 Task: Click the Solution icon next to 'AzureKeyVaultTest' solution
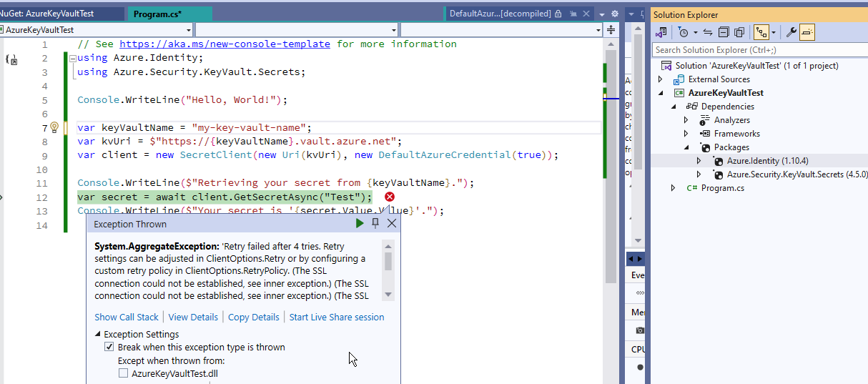[666, 66]
